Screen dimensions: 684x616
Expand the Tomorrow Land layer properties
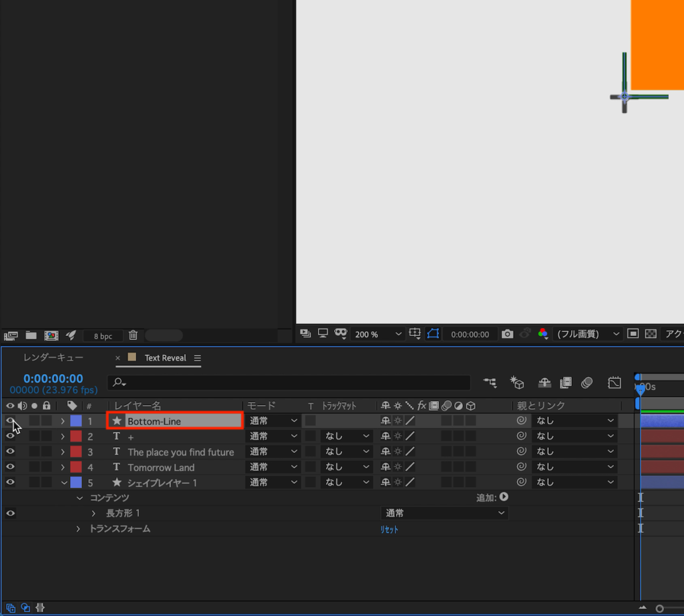click(x=63, y=467)
